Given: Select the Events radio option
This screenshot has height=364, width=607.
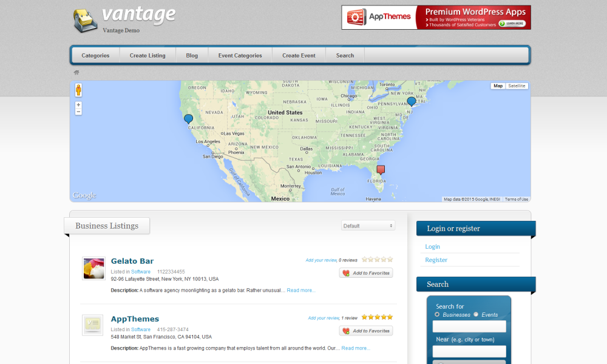Looking at the screenshot, I should (x=476, y=314).
